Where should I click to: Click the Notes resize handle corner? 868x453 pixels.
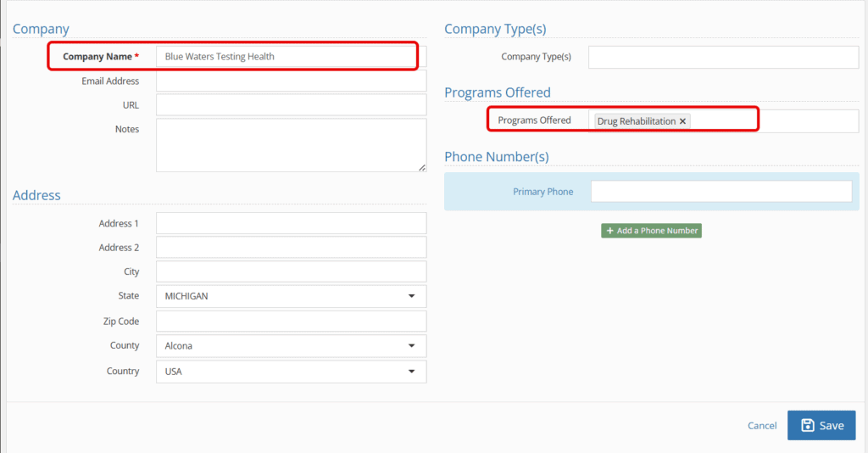click(x=422, y=167)
